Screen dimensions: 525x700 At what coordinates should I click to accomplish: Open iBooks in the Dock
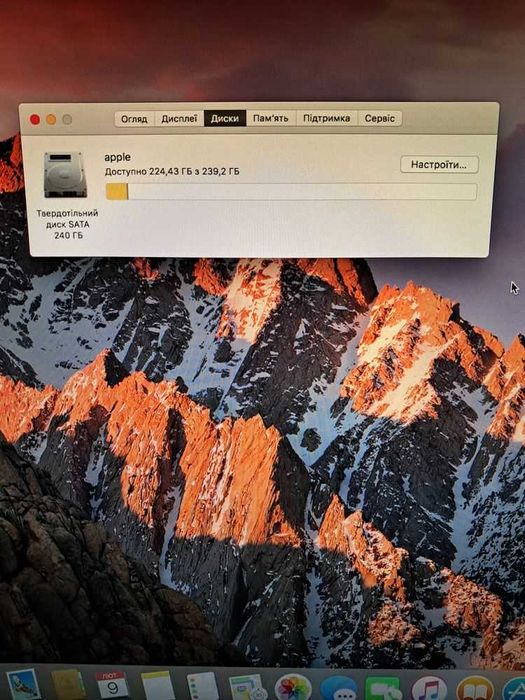pos(475,690)
